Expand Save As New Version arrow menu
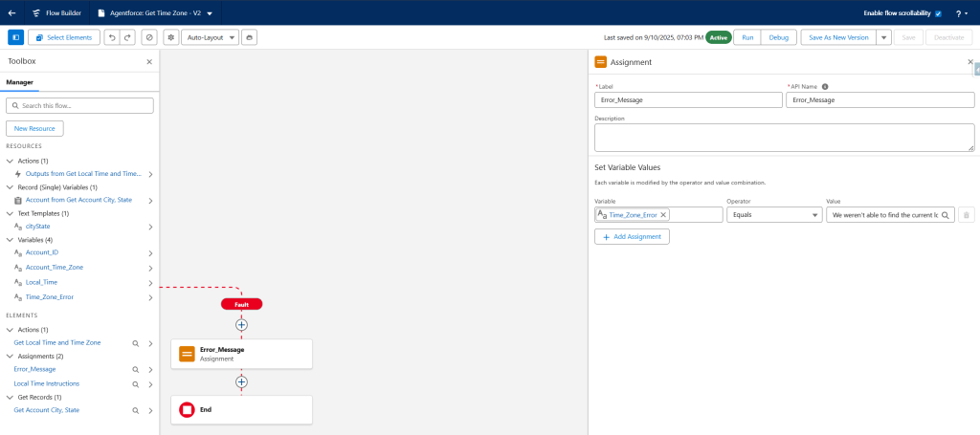980x435 pixels. pos(883,37)
